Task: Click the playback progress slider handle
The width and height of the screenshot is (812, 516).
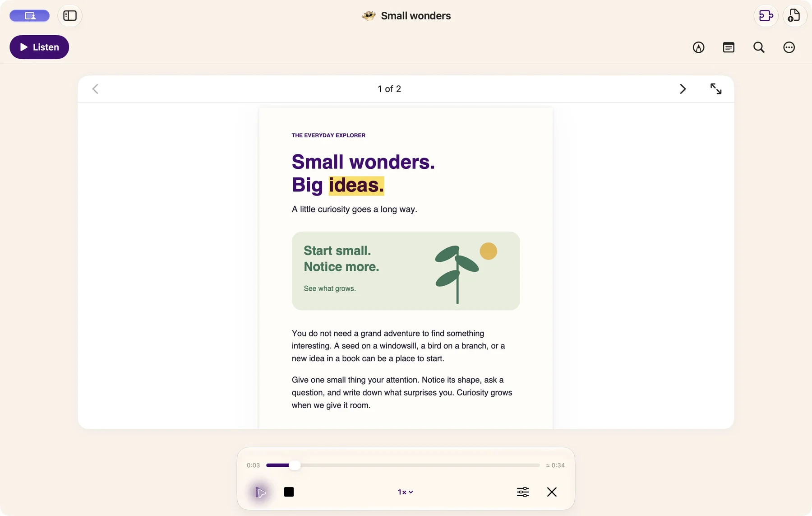Action: point(295,465)
